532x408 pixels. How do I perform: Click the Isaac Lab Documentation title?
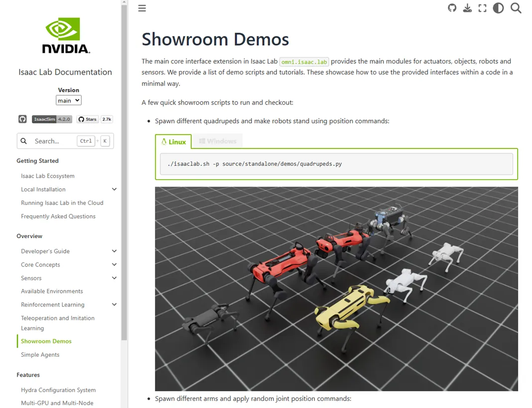65,72
